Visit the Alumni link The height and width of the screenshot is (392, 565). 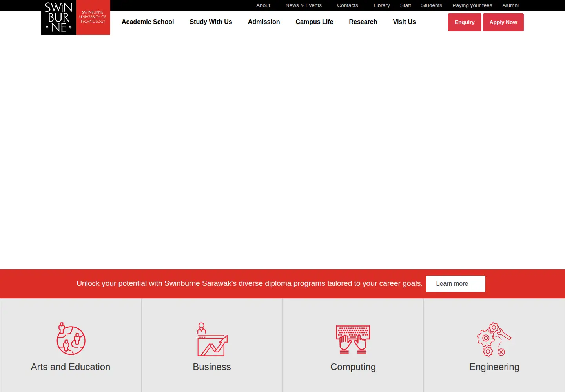pos(510,5)
